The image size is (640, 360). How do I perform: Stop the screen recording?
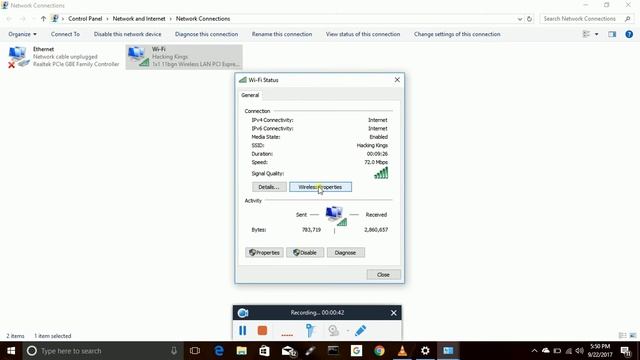pos(262,330)
